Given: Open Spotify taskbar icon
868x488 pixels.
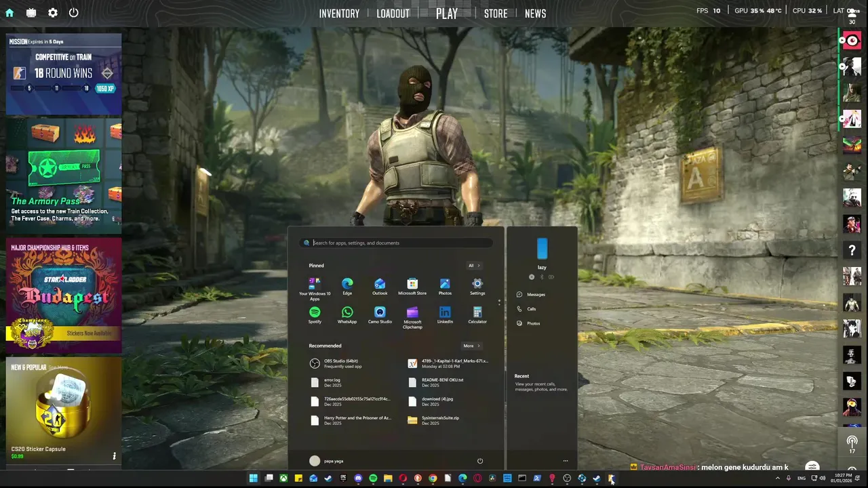Looking at the screenshot, I should tap(373, 479).
